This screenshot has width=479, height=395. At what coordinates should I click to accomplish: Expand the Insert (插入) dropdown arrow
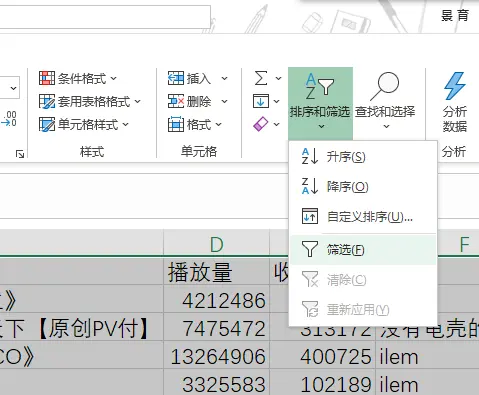coord(224,79)
